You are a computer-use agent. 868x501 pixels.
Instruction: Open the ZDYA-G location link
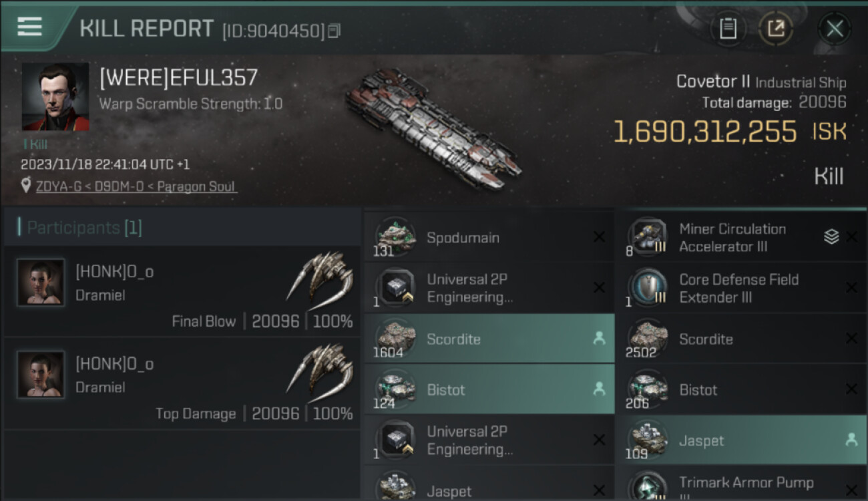[x=136, y=186]
